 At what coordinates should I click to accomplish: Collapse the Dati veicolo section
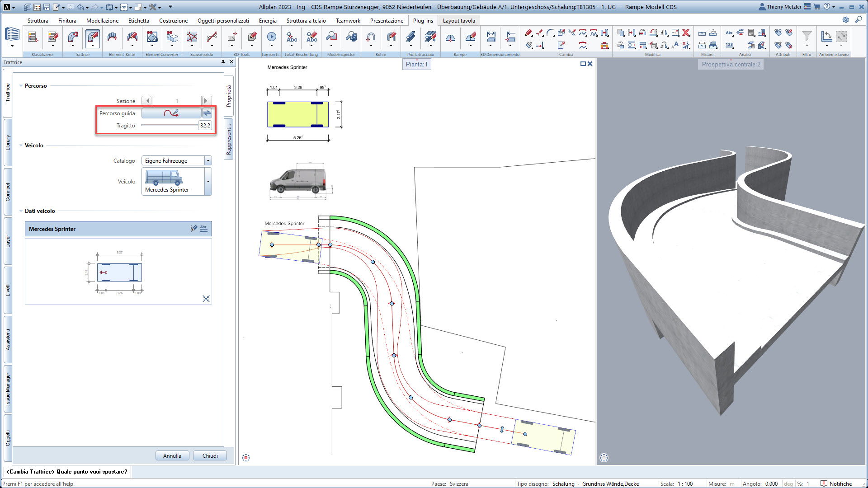[21, 211]
